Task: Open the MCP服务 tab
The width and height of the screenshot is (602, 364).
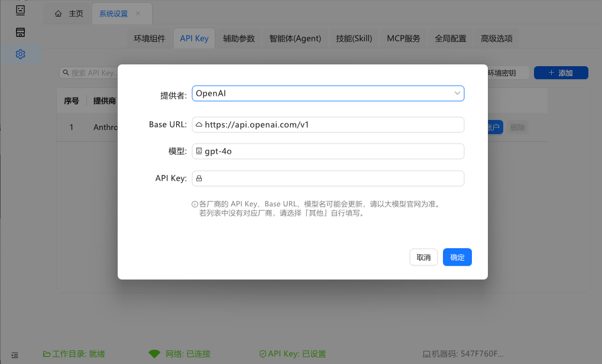Action: pos(403,38)
